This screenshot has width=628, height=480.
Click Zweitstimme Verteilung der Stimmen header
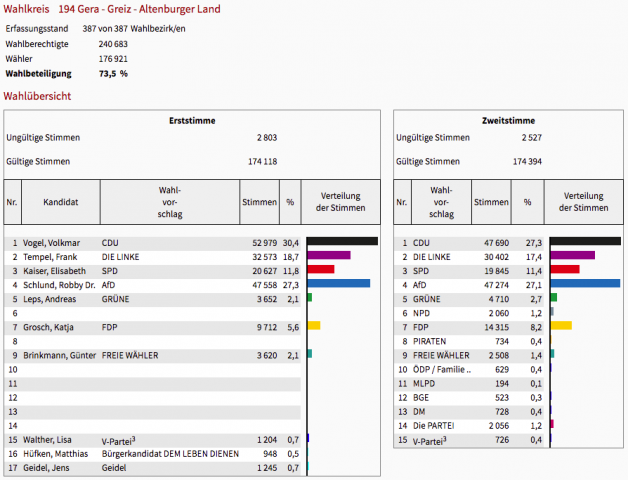[x=584, y=202]
